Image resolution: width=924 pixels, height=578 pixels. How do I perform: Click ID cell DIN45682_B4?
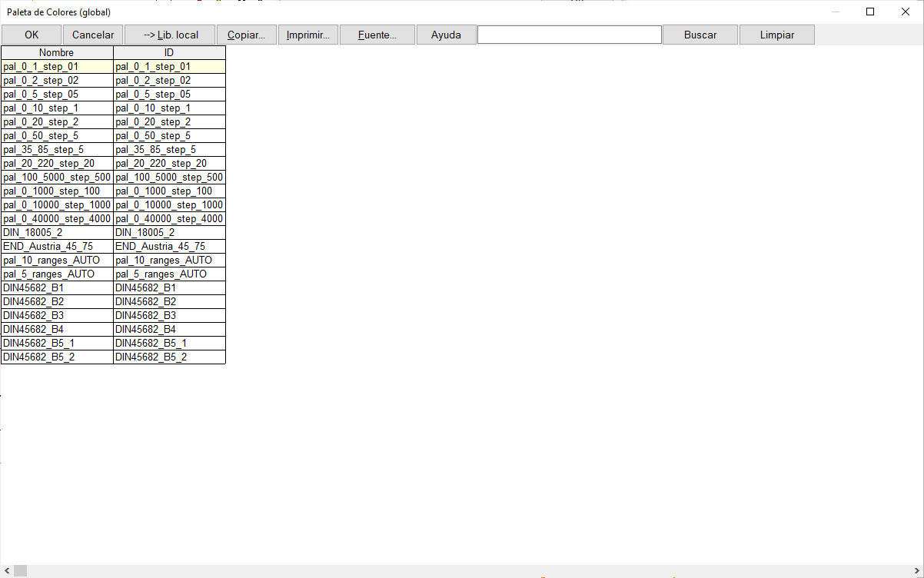click(169, 330)
